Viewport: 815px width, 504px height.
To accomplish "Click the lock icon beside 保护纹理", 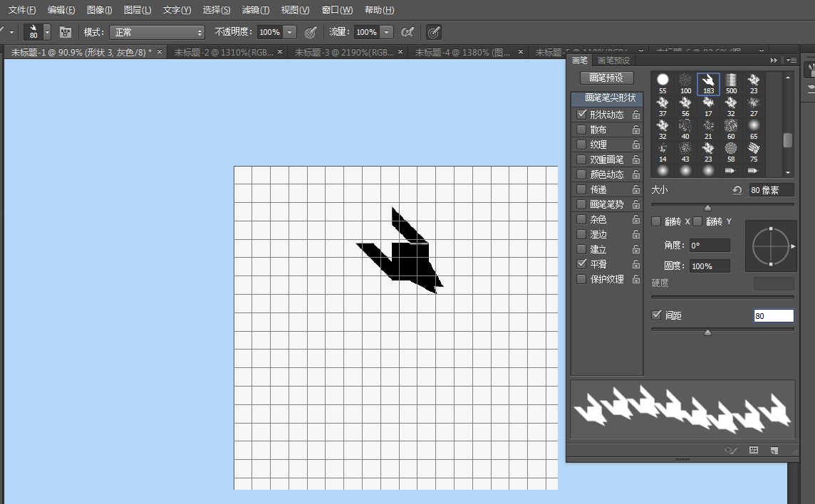I will pyautogui.click(x=635, y=279).
